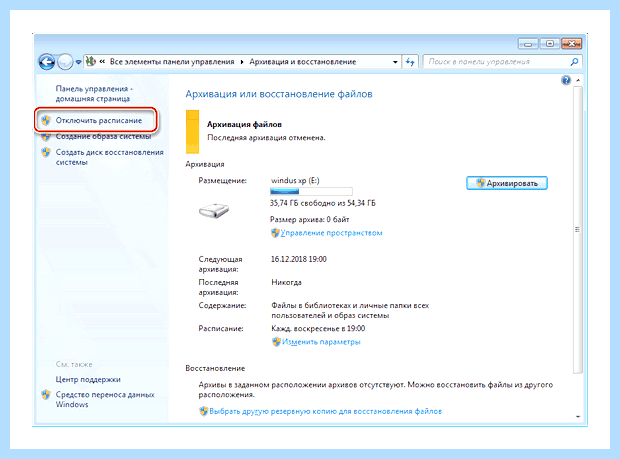Click the Control Panel icon in address bar
Image resolution: width=620 pixels, height=459 pixels.
tap(91, 61)
